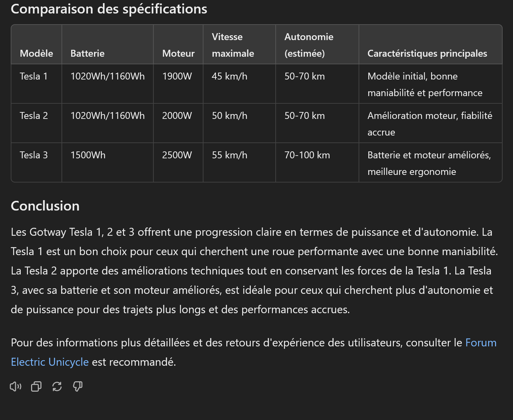513x420 pixels.
Task: Click the Vitesse maximale column header
Action: click(233, 45)
